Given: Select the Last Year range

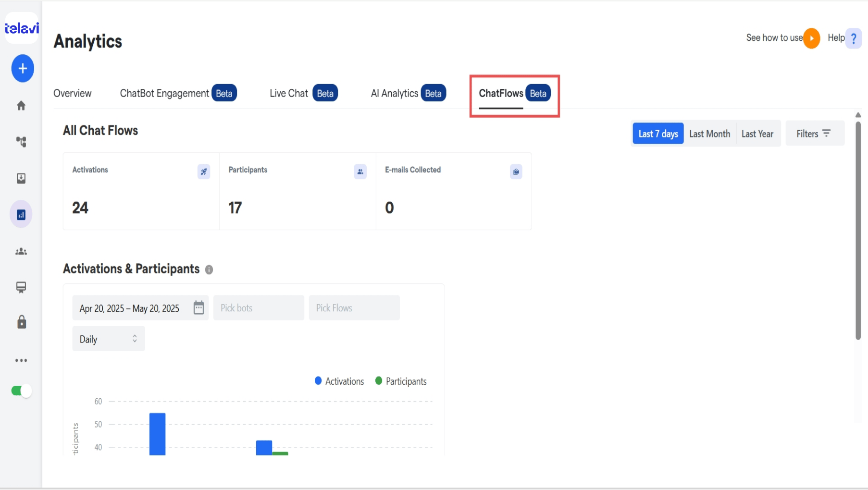Looking at the screenshot, I should tap(757, 134).
